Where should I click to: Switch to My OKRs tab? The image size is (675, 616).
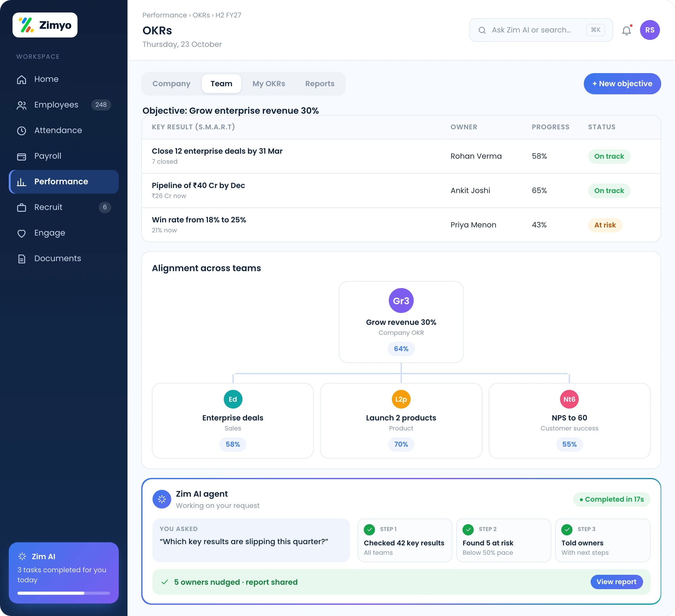point(268,84)
